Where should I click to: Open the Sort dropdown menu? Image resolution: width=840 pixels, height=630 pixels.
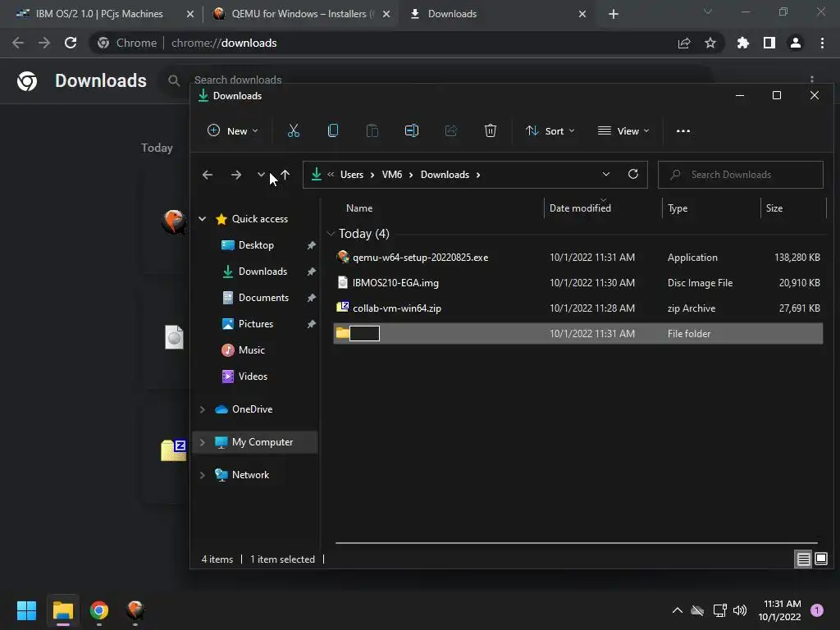pyautogui.click(x=550, y=130)
